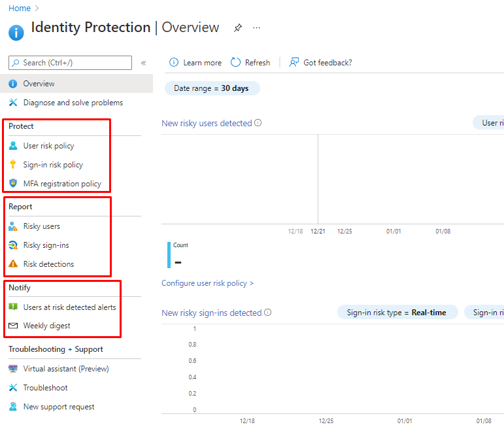Click the MFA registration policy shield icon
The width and height of the screenshot is (504, 429).
(13, 184)
